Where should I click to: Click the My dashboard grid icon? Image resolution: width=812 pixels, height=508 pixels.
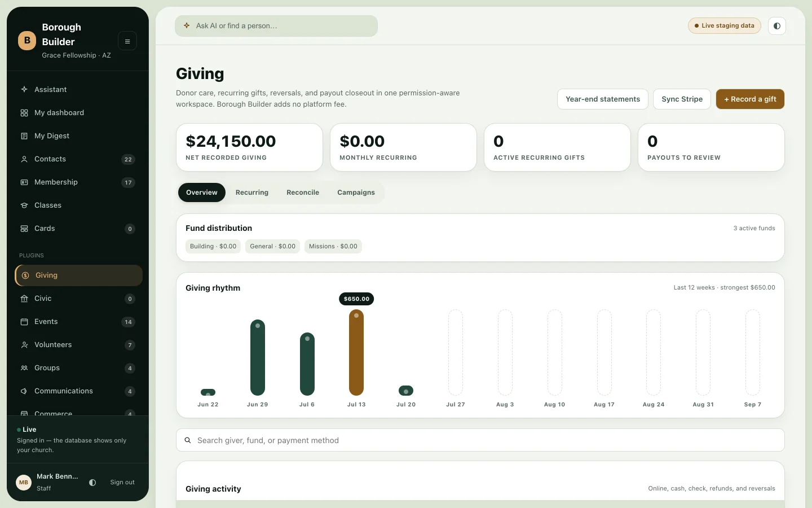[24, 113]
